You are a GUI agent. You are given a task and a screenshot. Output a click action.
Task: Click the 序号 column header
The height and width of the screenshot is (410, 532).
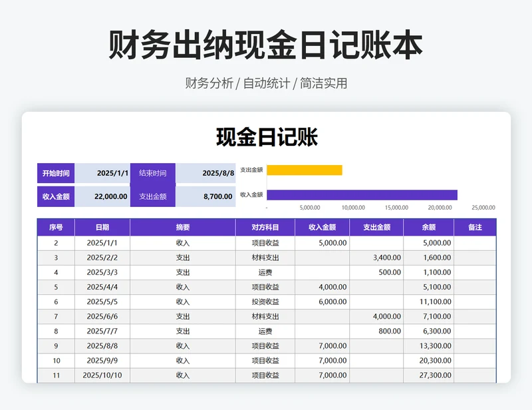(56, 227)
